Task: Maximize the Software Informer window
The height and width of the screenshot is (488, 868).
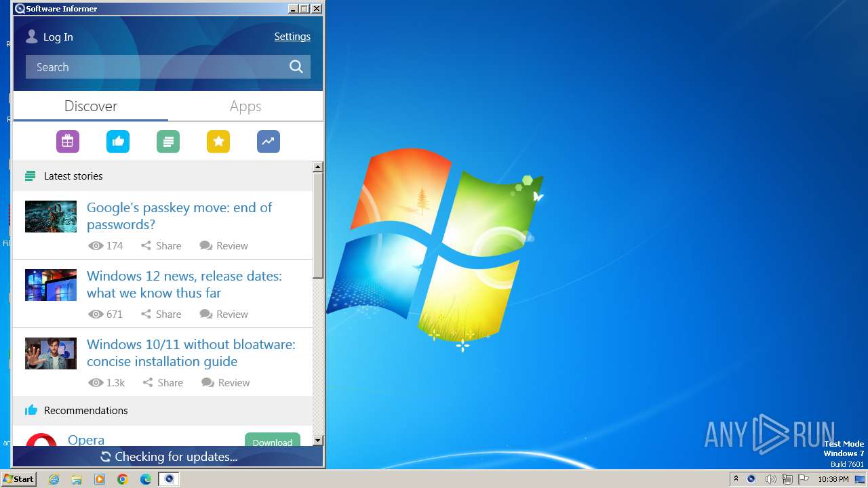Action: 304,9
